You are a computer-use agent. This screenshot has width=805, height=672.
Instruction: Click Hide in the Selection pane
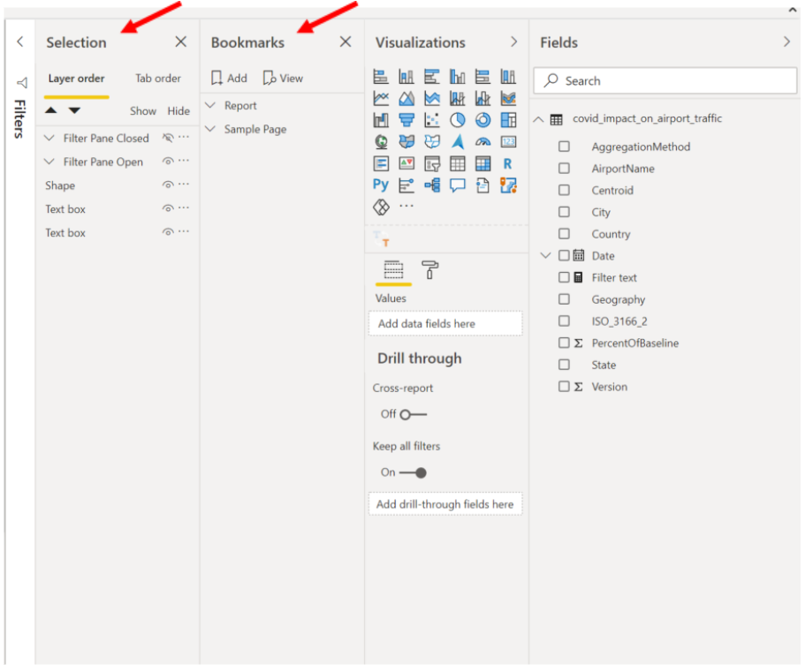pyautogui.click(x=178, y=111)
